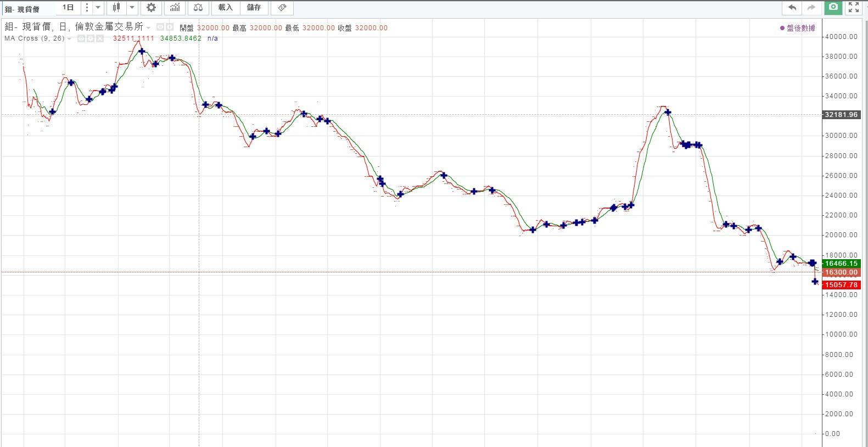
Task: Click the red 15057.78 price label
Action: click(x=841, y=285)
